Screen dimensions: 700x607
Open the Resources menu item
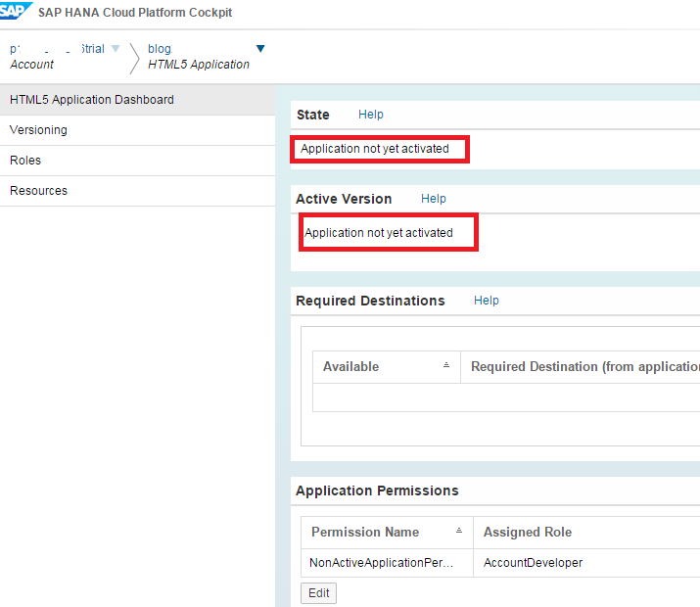coord(137,191)
